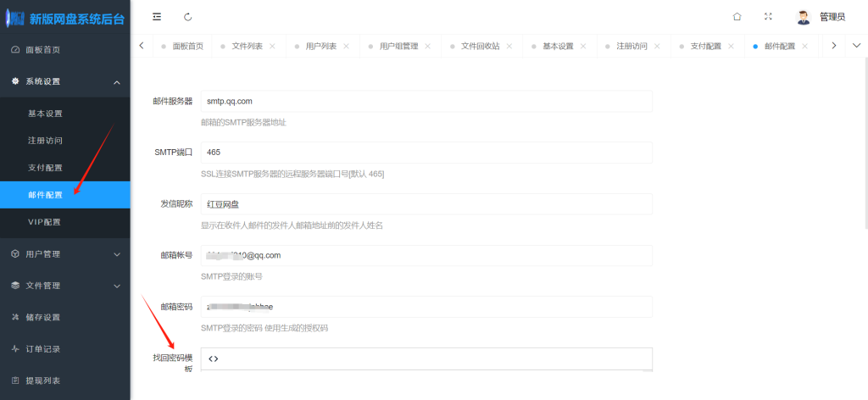The width and height of the screenshot is (868, 400).
Task: Open 基本设置 in the sidebar
Action: click(64, 114)
